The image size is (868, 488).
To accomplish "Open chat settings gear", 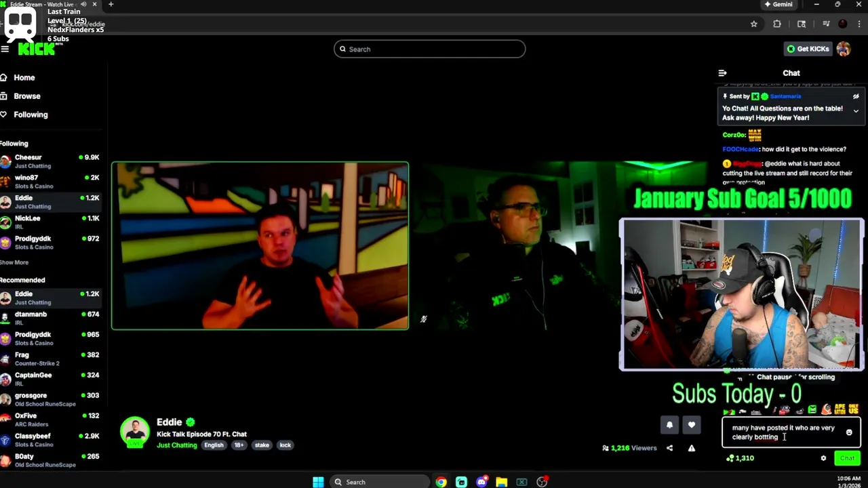I will 823,458.
